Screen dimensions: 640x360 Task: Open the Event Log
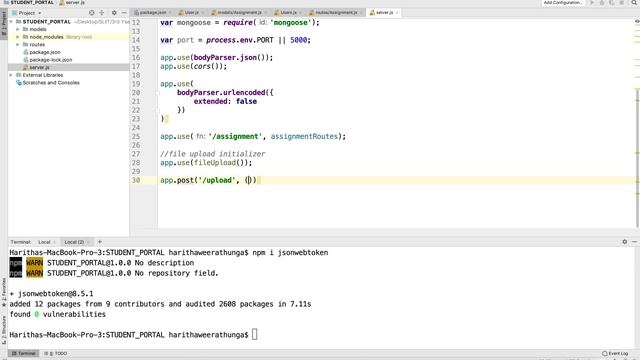coord(615,353)
